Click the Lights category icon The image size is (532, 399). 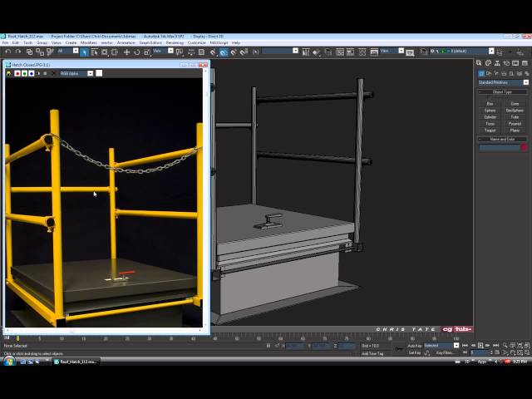click(495, 73)
